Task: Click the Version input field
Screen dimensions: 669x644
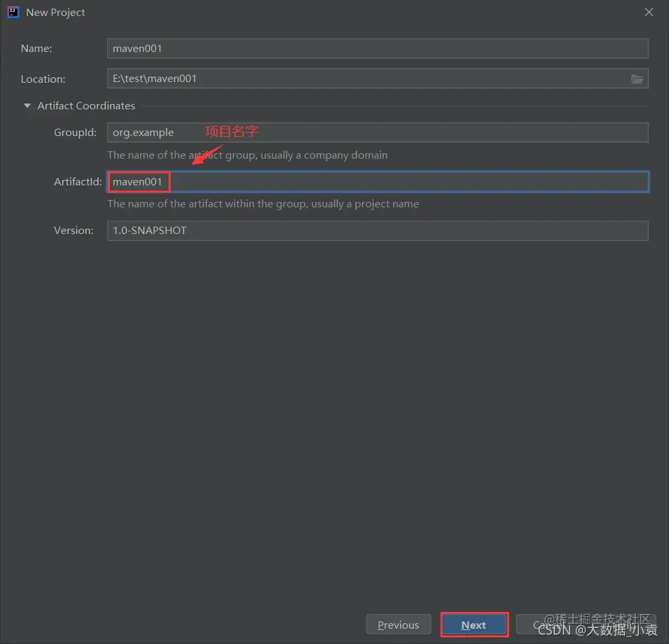Action: [x=378, y=231]
